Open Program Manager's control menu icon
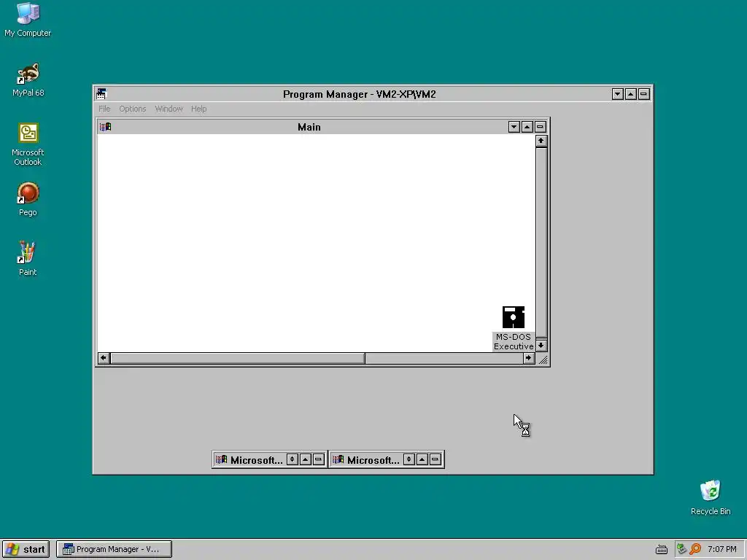The width and height of the screenshot is (747, 560). click(x=101, y=94)
